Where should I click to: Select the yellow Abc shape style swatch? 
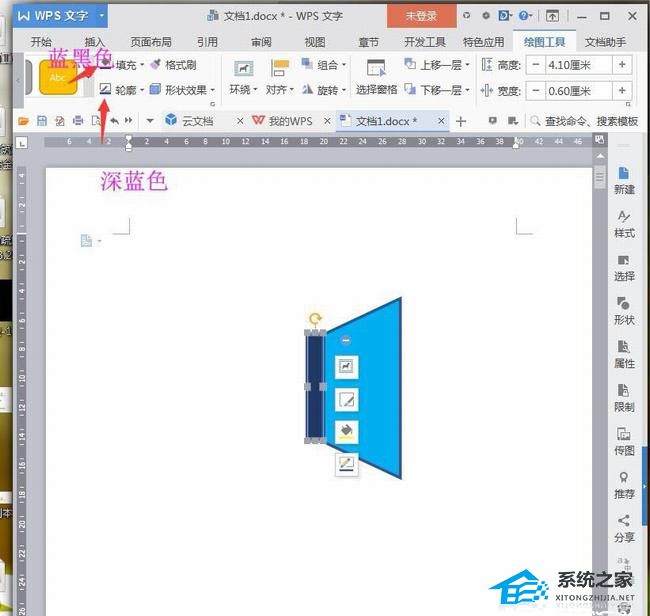(58, 78)
